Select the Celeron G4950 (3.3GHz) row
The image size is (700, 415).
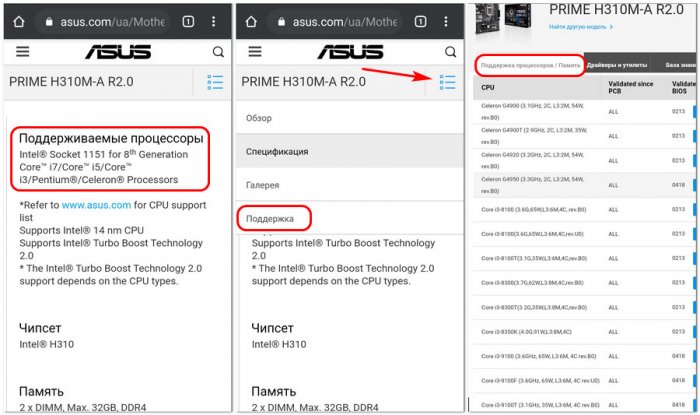click(x=584, y=185)
